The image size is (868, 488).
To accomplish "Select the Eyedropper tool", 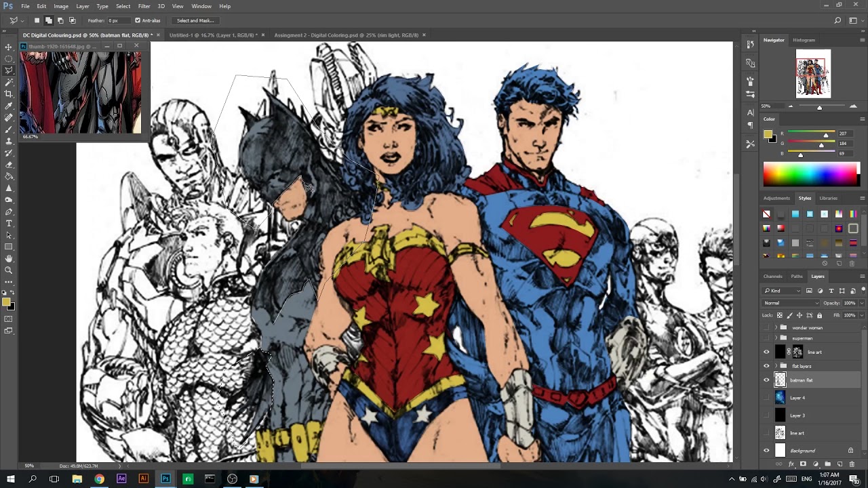I will coord(9,106).
